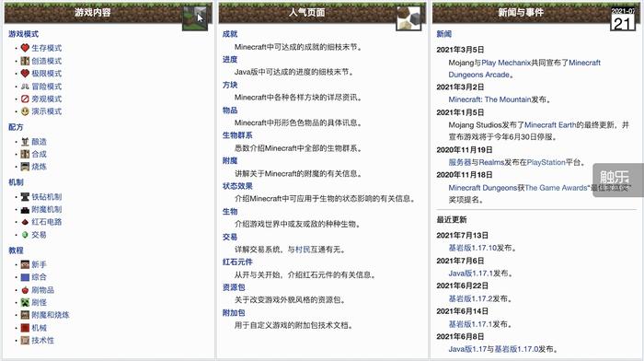Open the 附魔和烧炼 tutorial link
The height and width of the screenshot is (361, 644).
[x=51, y=315]
